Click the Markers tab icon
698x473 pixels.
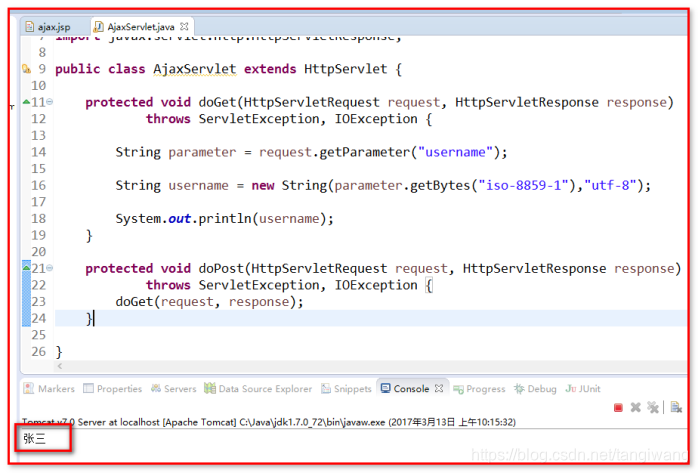pyautogui.click(x=28, y=388)
